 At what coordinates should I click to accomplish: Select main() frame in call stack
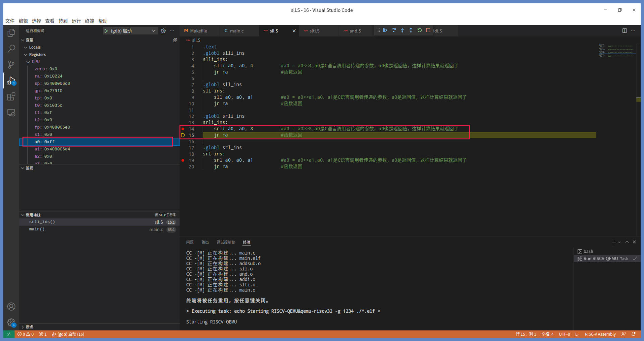click(37, 229)
